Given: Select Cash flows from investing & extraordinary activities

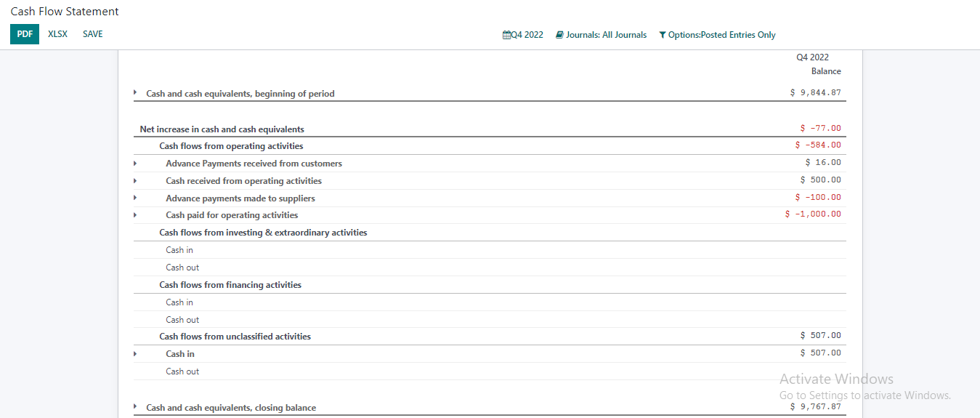Looking at the screenshot, I should (x=263, y=233).
